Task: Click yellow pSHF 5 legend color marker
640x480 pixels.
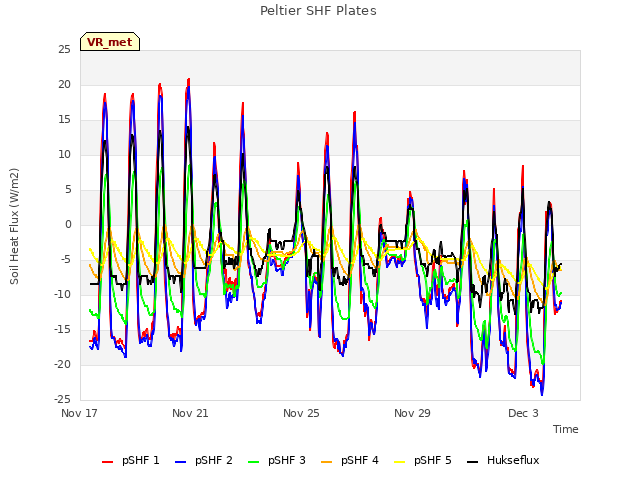Action: (400, 462)
